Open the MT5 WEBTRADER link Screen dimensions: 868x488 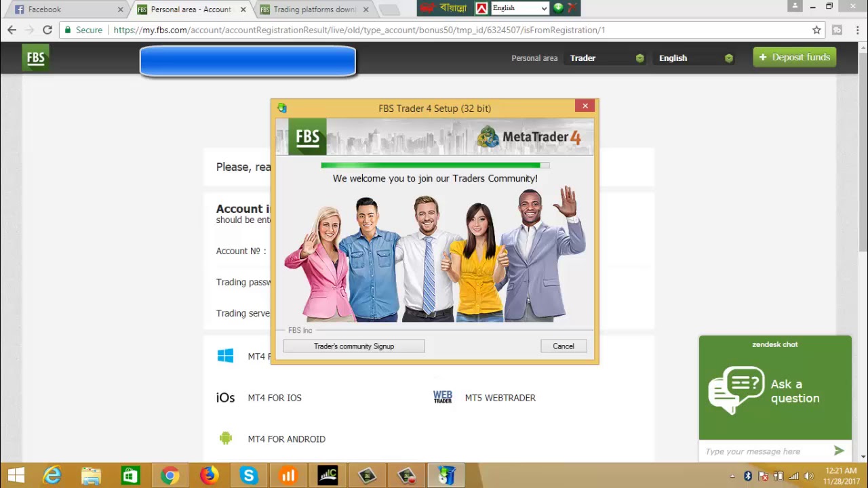click(500, 398)
